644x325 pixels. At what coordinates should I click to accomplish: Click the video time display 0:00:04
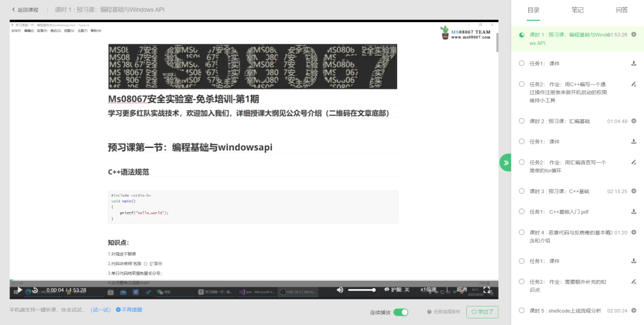point(55,290)
